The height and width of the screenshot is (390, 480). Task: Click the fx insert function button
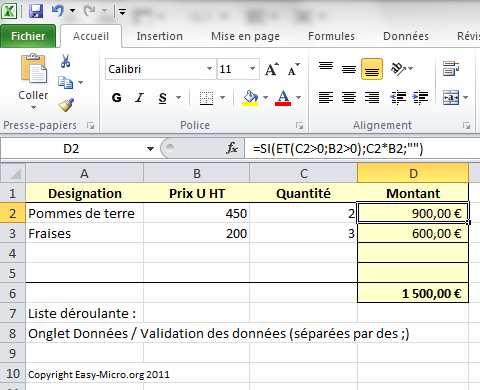pyautogui.click(x=232, y=148)
